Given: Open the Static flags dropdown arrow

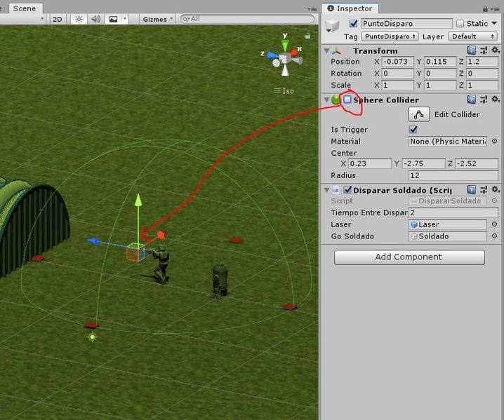Looking at the screenshot, I should click(494, 23).
